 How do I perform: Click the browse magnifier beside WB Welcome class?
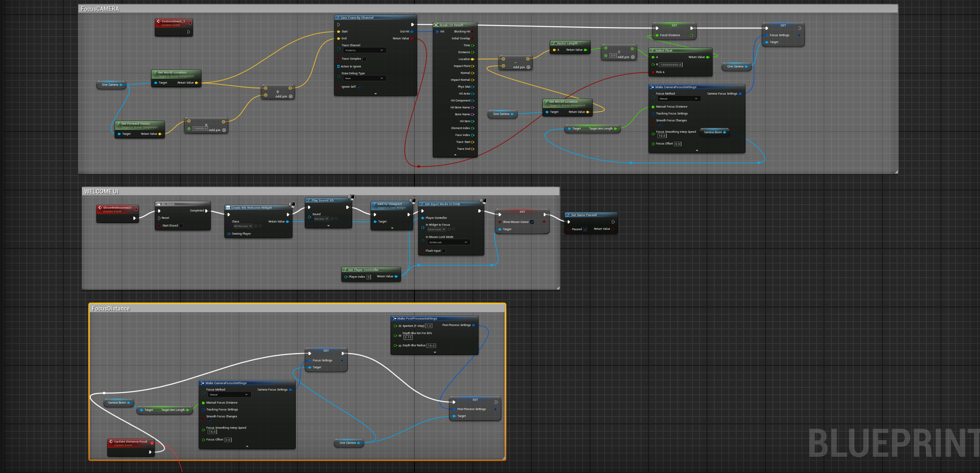tap(260, 226)
